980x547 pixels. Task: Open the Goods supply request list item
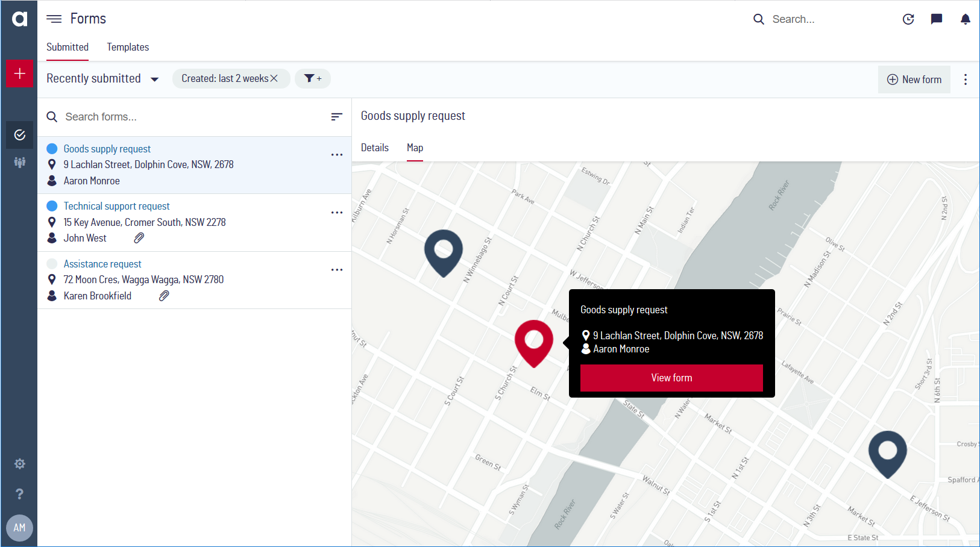[195, 165]
